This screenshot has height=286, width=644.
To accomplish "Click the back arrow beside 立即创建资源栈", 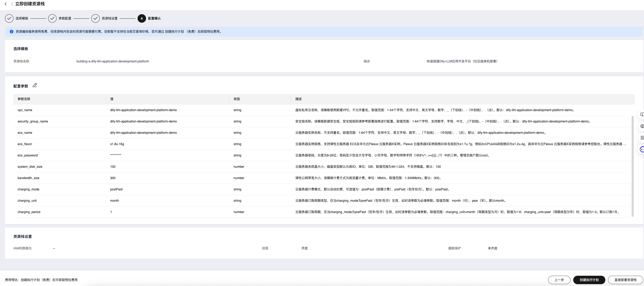I will [x=6, y=4].
